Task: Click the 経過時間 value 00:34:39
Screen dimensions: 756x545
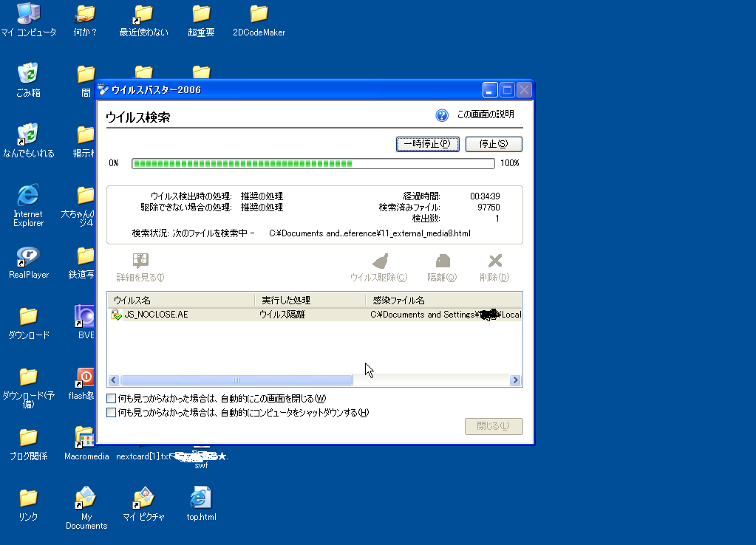Action: pyautogui.click(x=485, y=196)
